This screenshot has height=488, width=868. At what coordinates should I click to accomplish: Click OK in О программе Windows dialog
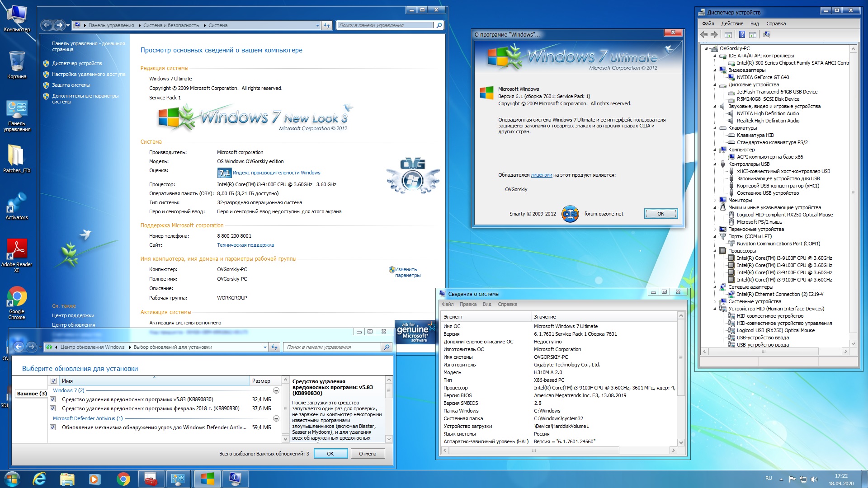point(660,214)
